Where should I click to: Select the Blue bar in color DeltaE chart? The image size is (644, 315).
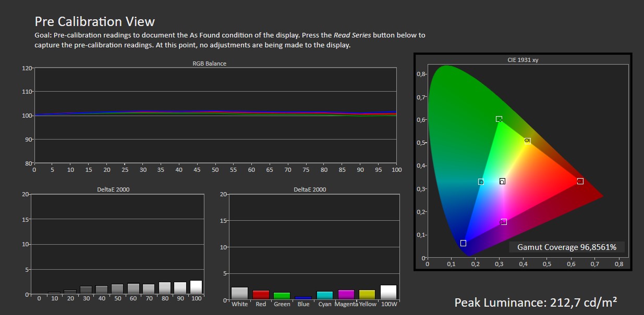coord(303,298)
